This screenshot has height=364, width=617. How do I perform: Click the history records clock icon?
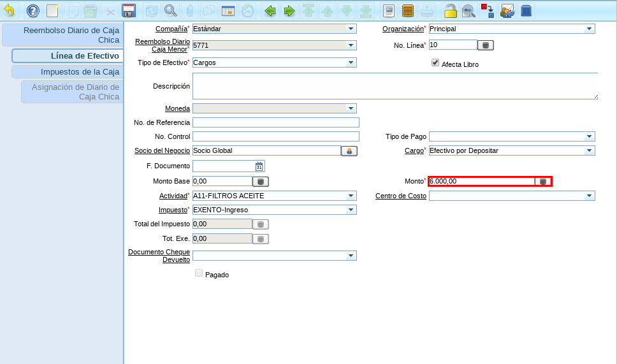coord(247,11)
